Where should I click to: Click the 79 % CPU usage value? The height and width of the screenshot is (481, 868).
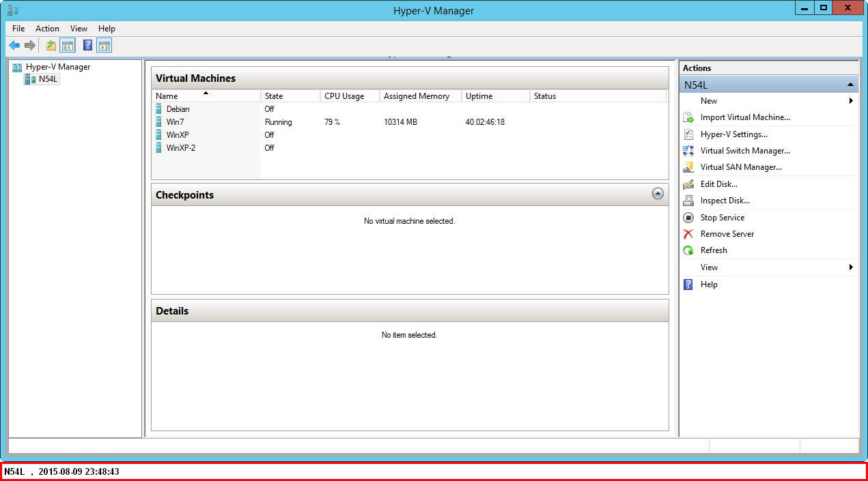pos(332,122)
